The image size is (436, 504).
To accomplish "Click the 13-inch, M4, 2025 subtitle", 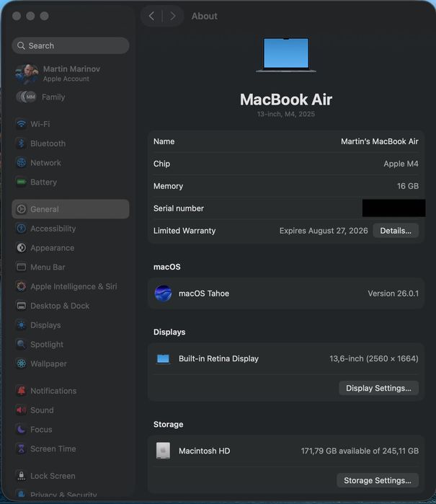I will coord(286,114).
